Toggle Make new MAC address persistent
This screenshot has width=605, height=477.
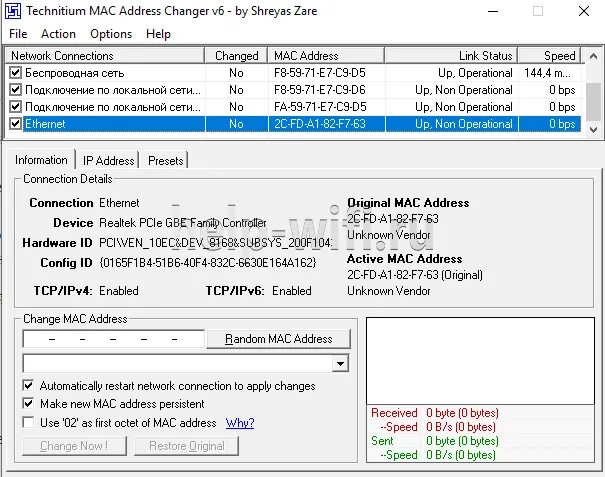point(28,404)
